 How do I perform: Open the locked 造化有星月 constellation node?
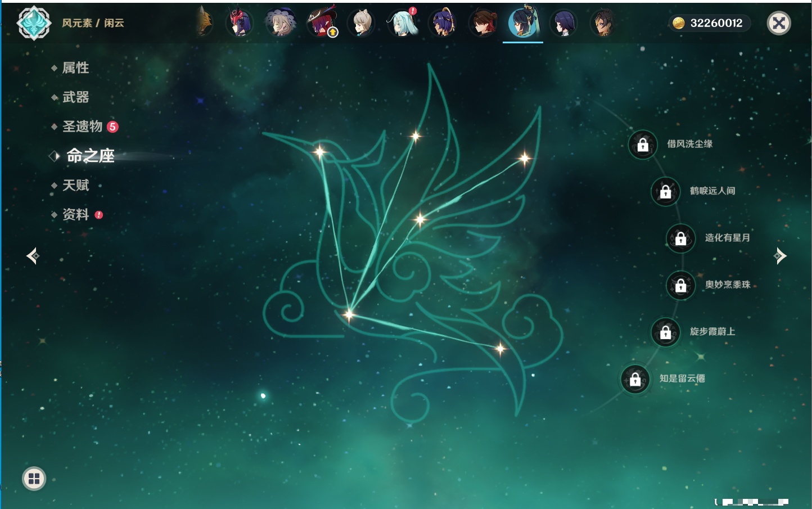click(x=680, y=238)
